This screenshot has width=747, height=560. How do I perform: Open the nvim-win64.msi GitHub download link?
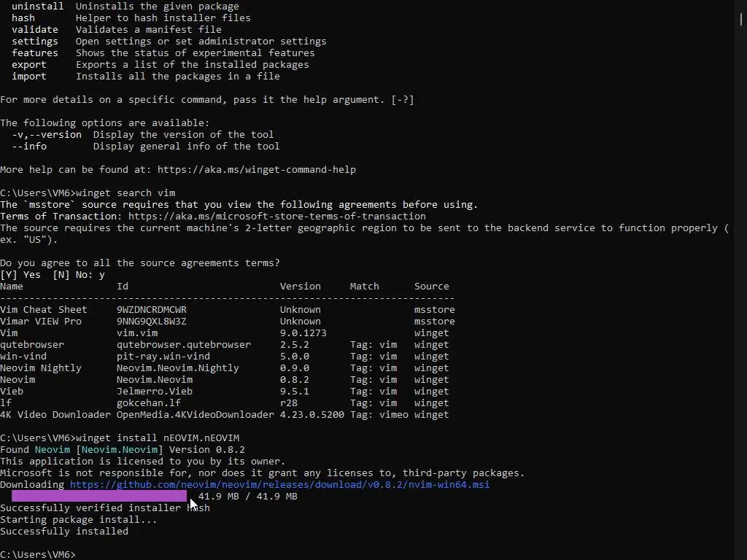(279, 484)
